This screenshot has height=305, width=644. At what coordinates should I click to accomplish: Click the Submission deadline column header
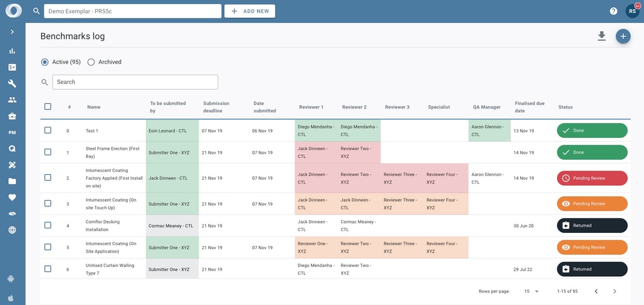(216, 107)
